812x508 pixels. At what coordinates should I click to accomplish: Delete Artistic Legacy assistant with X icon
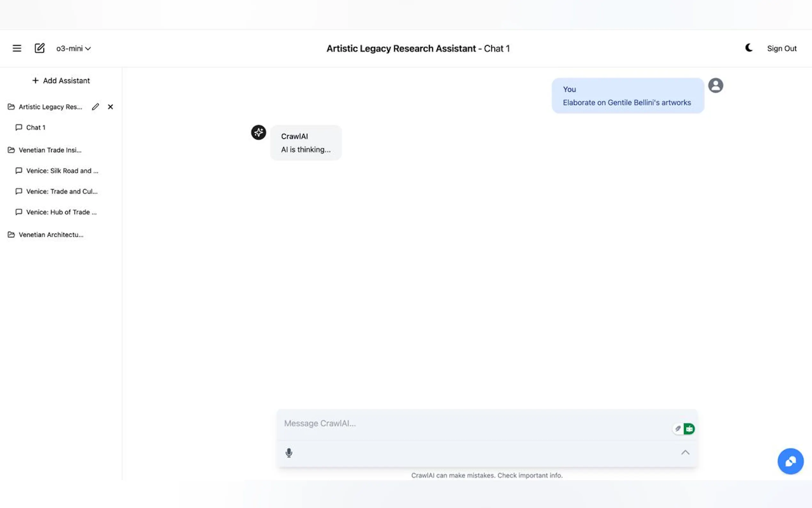tap(110, 107)
